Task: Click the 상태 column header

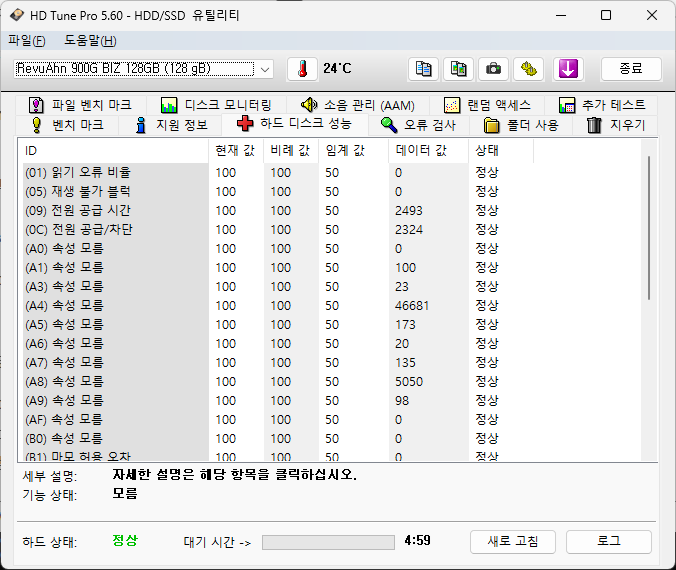Action: click(501, 151)
